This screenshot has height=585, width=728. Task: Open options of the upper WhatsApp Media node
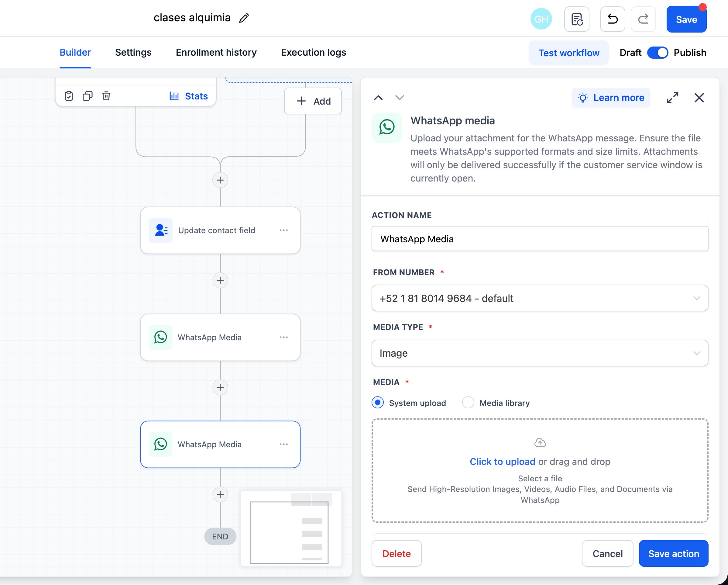click(x=284, y=337)
